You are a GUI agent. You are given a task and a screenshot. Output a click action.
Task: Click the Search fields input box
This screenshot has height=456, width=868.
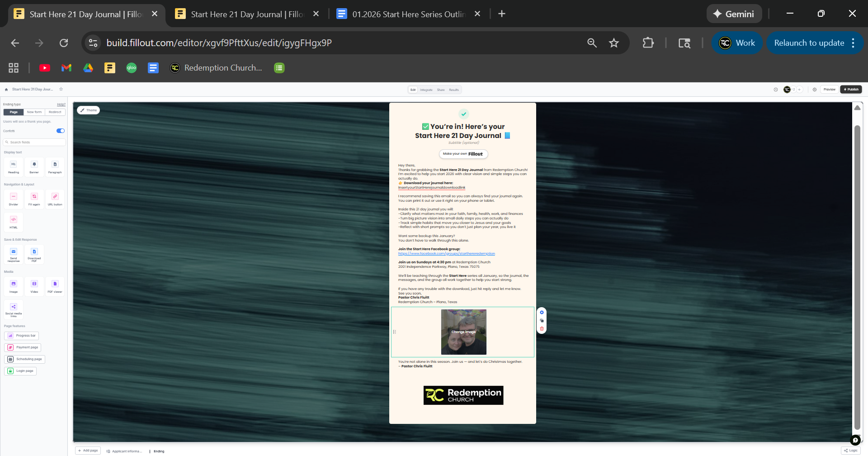point(34,142)
